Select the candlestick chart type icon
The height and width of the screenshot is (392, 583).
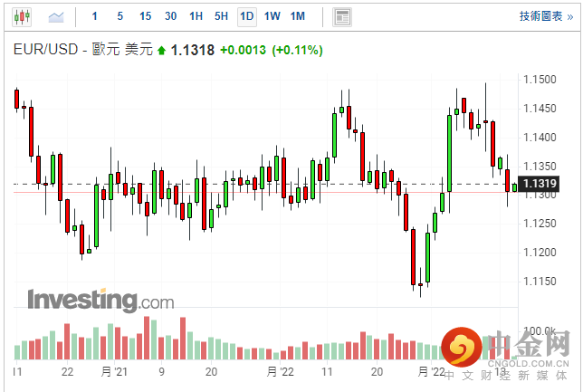point(22,16)
